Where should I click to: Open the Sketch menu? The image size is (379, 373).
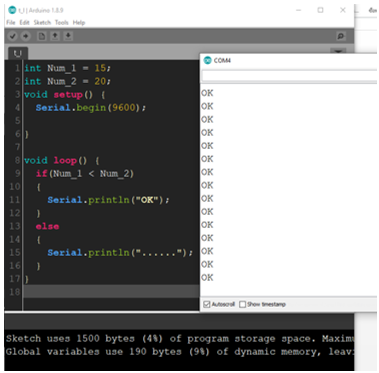(x=42, y=23)
